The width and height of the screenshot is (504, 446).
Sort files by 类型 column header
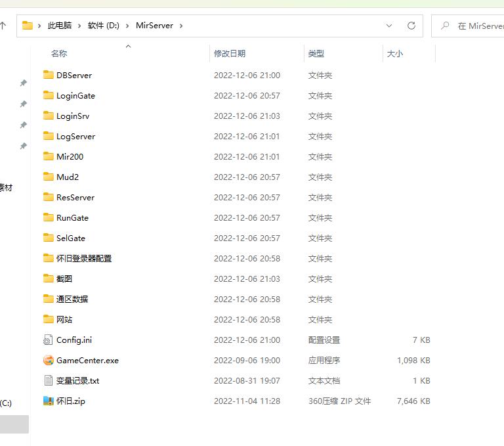click(x=316, y=54)
